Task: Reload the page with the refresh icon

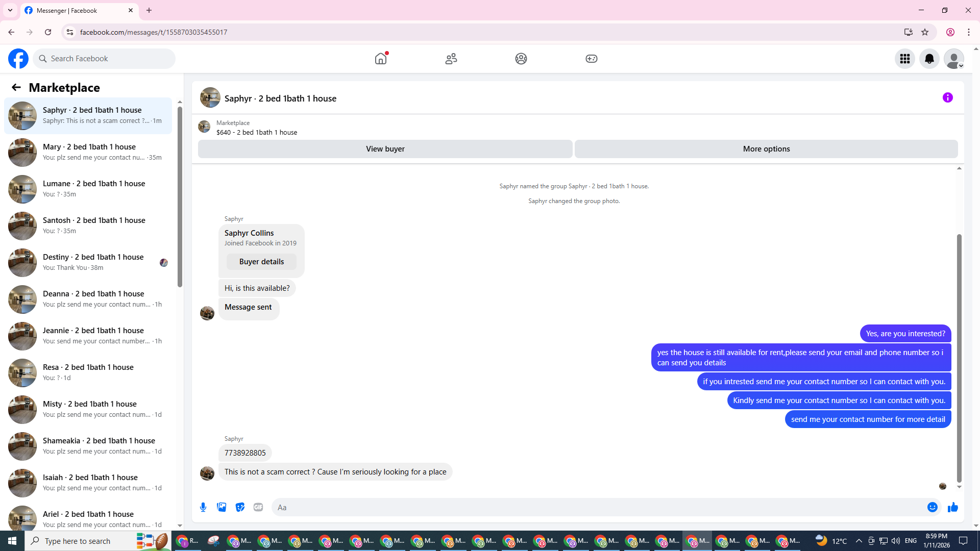Action: tap(48, 32)
